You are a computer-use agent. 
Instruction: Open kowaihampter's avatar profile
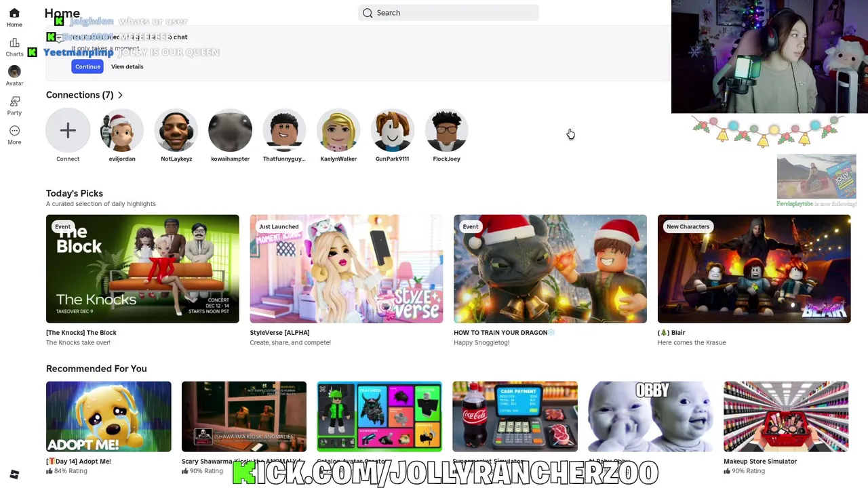230,130
